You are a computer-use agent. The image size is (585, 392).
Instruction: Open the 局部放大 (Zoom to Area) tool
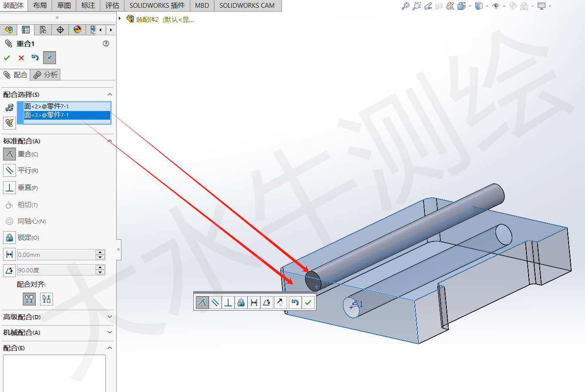pos(416,6)
